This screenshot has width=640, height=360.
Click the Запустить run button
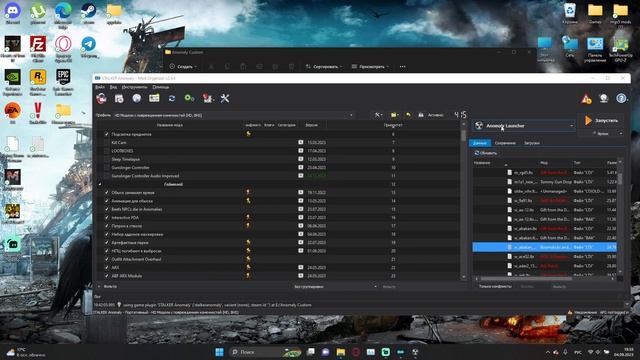tap(602, 120)
